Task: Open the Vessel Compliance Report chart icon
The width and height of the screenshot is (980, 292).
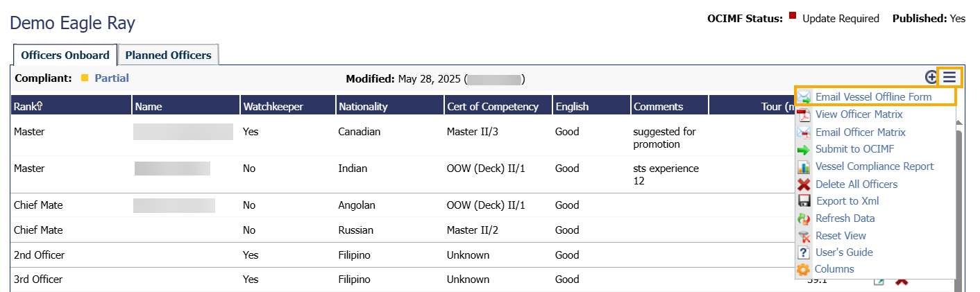Action: (x=804, y=166)
